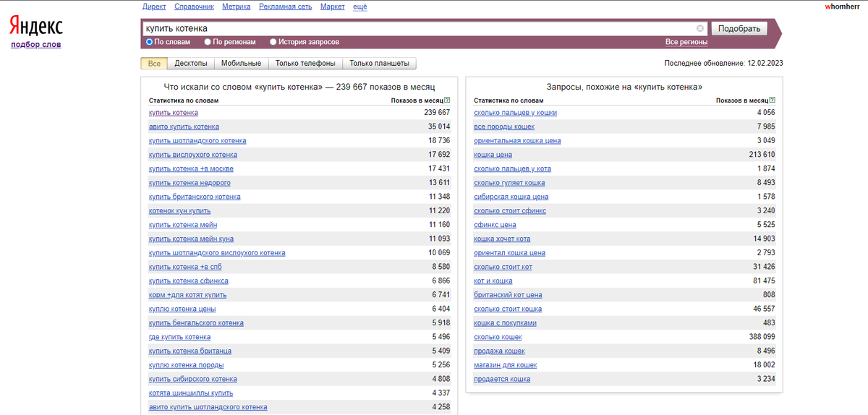Open the 'продается кошка' link

(502, 379)
